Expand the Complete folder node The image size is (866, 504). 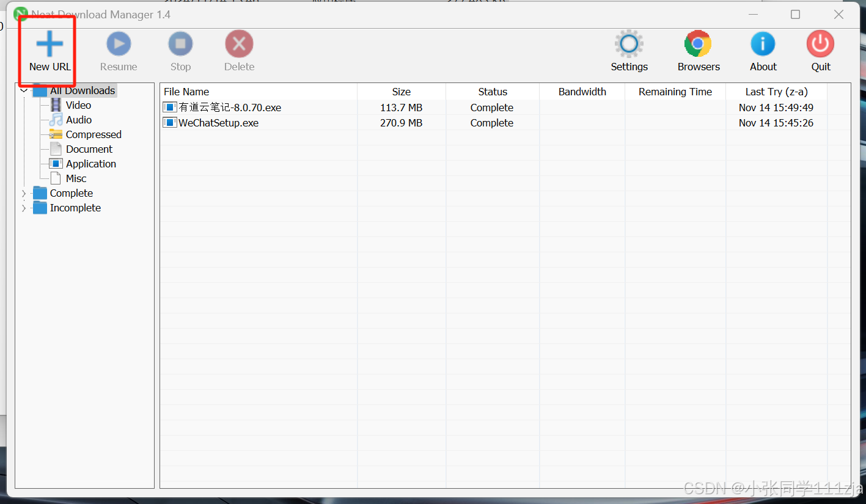[24, 193]
